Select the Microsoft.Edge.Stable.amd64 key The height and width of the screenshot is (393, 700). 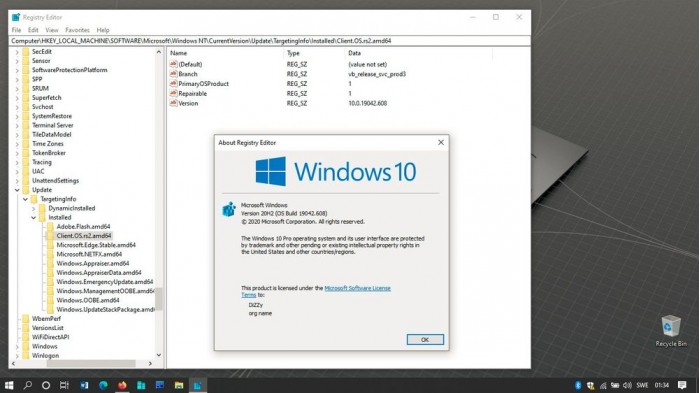96,245
